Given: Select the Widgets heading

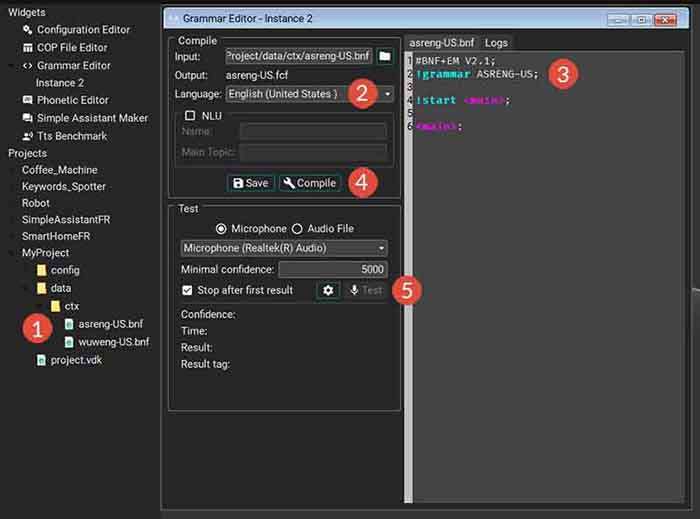Looking at the screenshot, I should pos(27,12).
